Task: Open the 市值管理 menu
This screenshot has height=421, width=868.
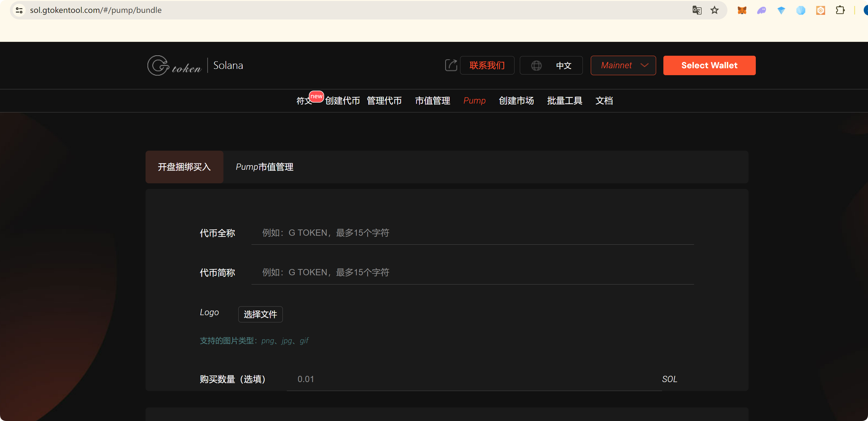Action: 433,101
